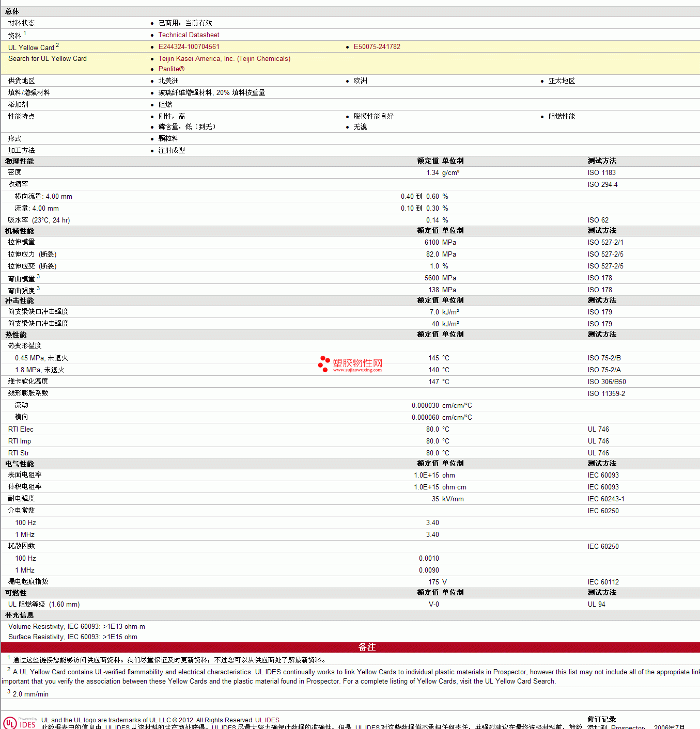This screenshot has width=700, height=729.
Task: Select tensile stress value 82.0
Action: pyautogui.click(x=432, y=254)
